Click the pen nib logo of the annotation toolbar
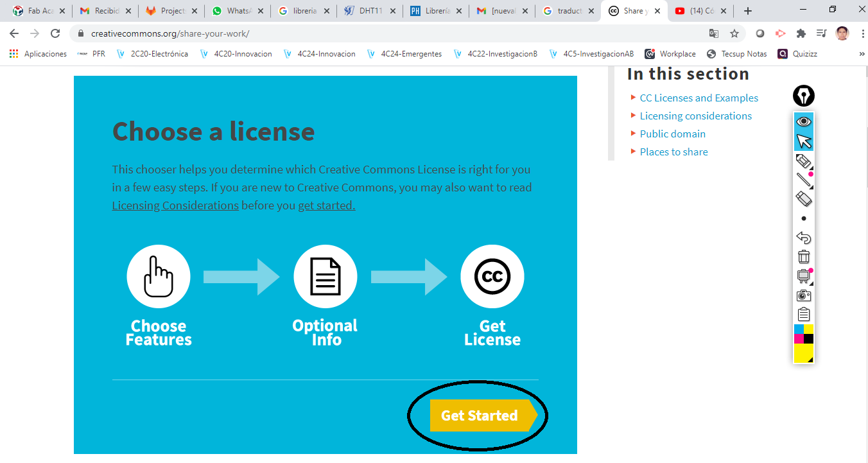The image size is (868, 463). pos(804,96)
